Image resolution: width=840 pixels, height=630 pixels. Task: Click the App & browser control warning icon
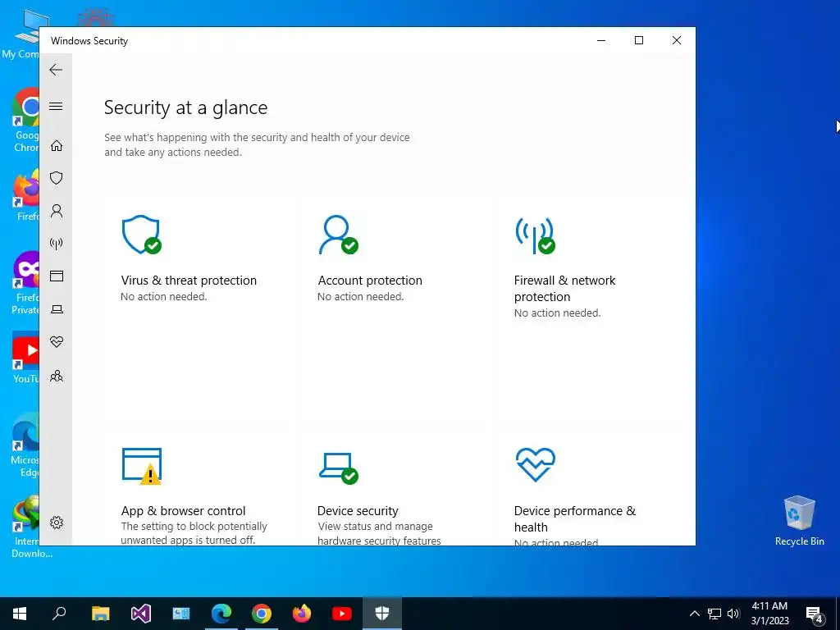pos(142,467)
